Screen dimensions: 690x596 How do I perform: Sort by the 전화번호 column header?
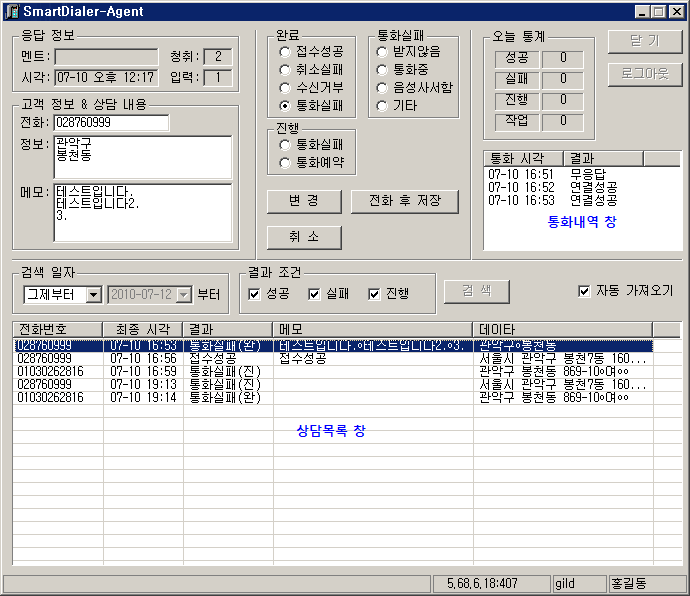click(58, 329)
